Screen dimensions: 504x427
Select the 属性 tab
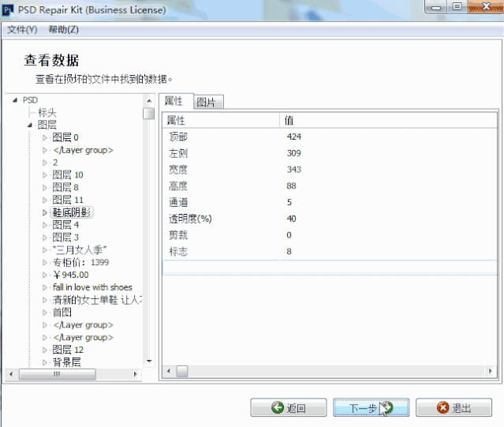click(x=174, y=101)
